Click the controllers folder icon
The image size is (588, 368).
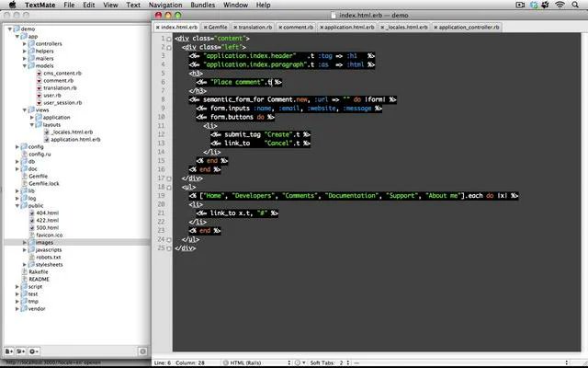(31, 43)
